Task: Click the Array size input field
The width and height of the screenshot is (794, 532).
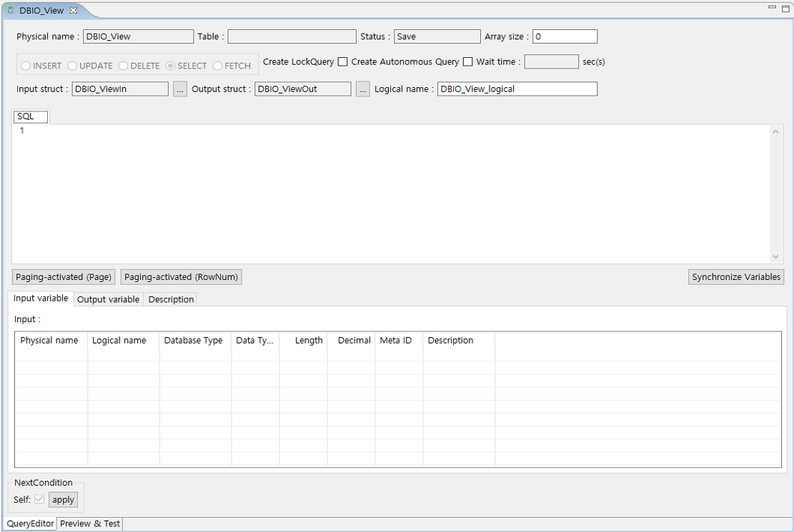Action: click(564, 36)
